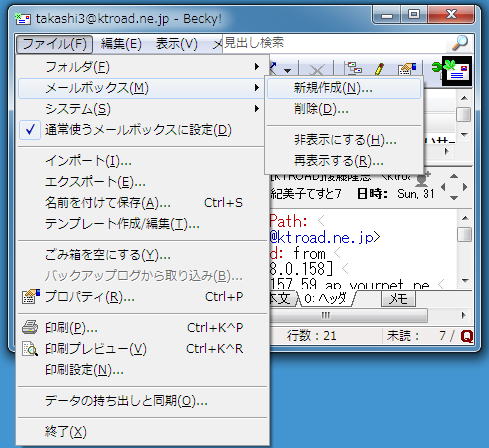Viewport: 489px width, 448px height.
Task: Choose 非表示にする(H)... in submenu
Action: click(344, 140)
